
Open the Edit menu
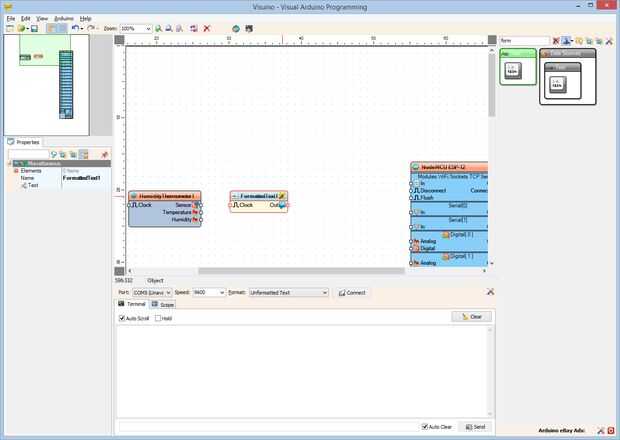[26, 19]
